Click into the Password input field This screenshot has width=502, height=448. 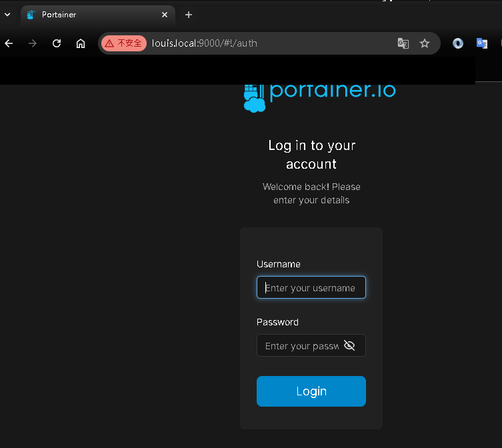pos(300,345)
